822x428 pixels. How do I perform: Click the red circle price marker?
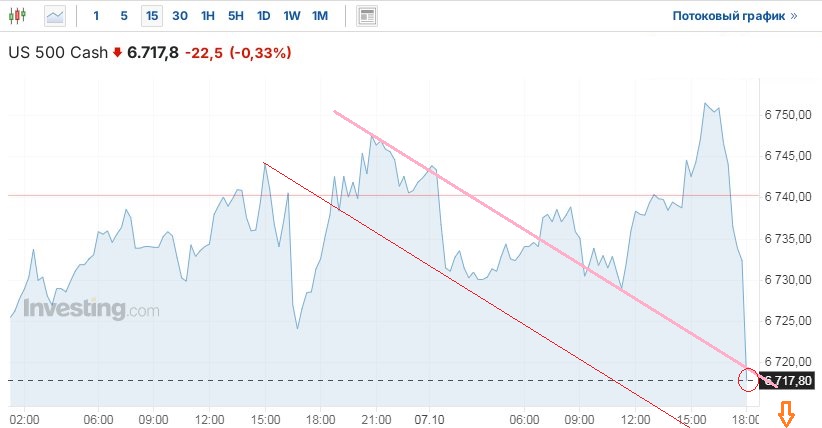click(748, 380)
